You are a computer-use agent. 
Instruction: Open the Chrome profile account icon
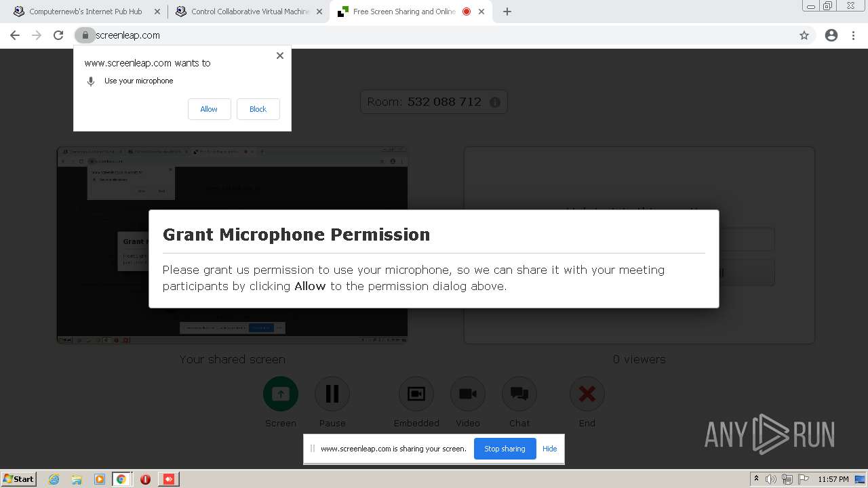(831, 35)
